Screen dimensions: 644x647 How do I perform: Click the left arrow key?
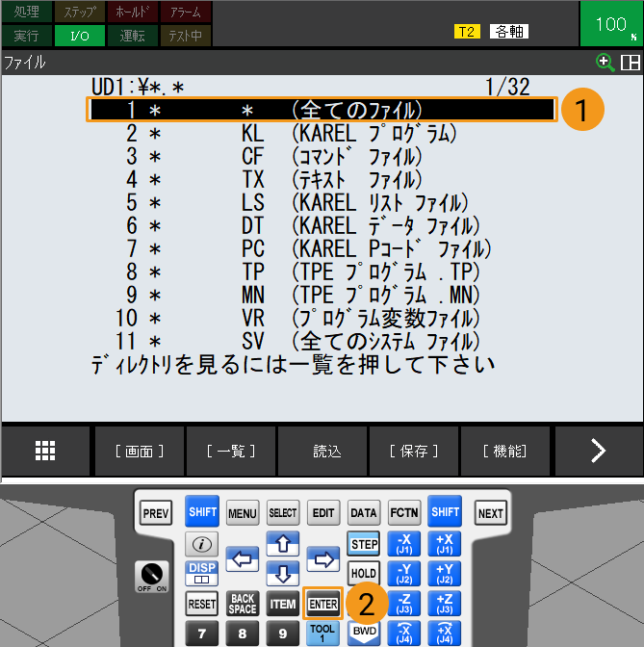pyautogui.click(x=243, y=559)
